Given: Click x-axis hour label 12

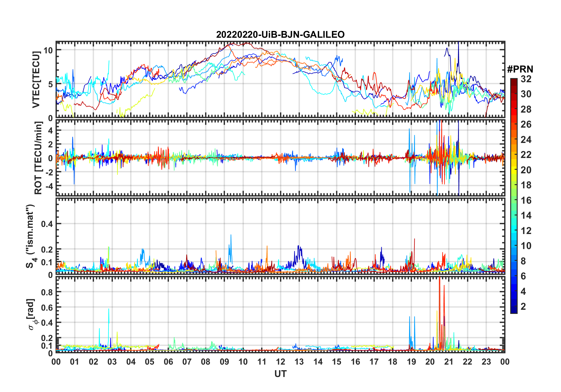Looking at the screenshot, I should click(x=280, y=362).
